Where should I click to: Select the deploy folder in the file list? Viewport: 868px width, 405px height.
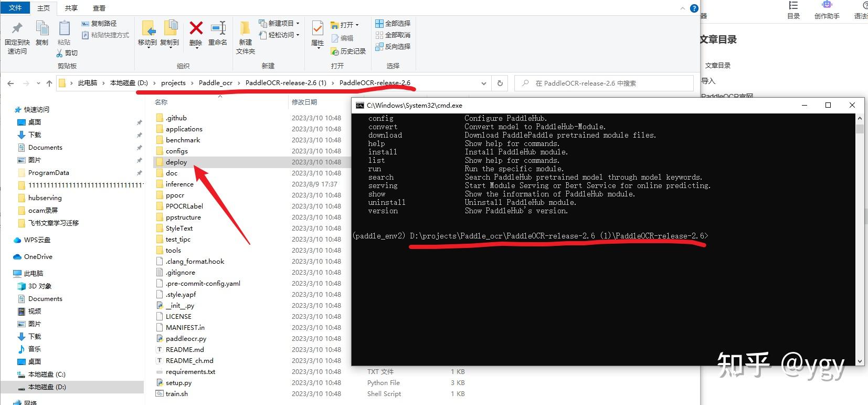(176, 162)
